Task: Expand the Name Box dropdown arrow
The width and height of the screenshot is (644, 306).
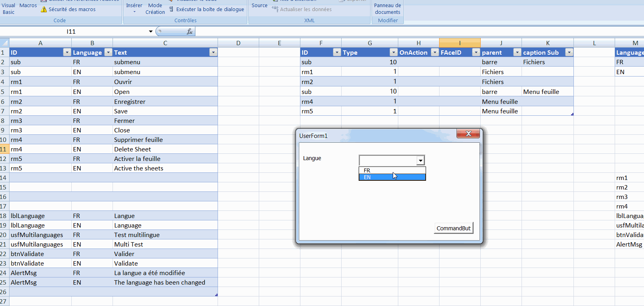Action: [151, 31]
